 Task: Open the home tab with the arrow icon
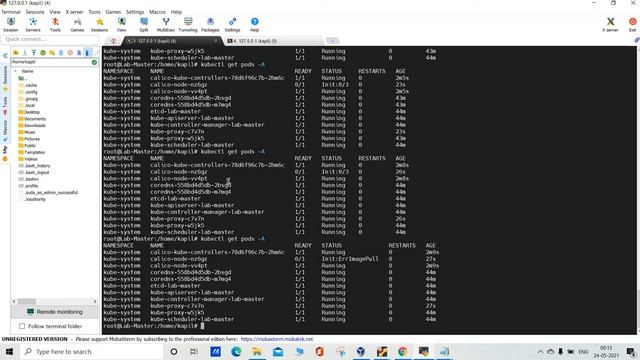point(113,41)
